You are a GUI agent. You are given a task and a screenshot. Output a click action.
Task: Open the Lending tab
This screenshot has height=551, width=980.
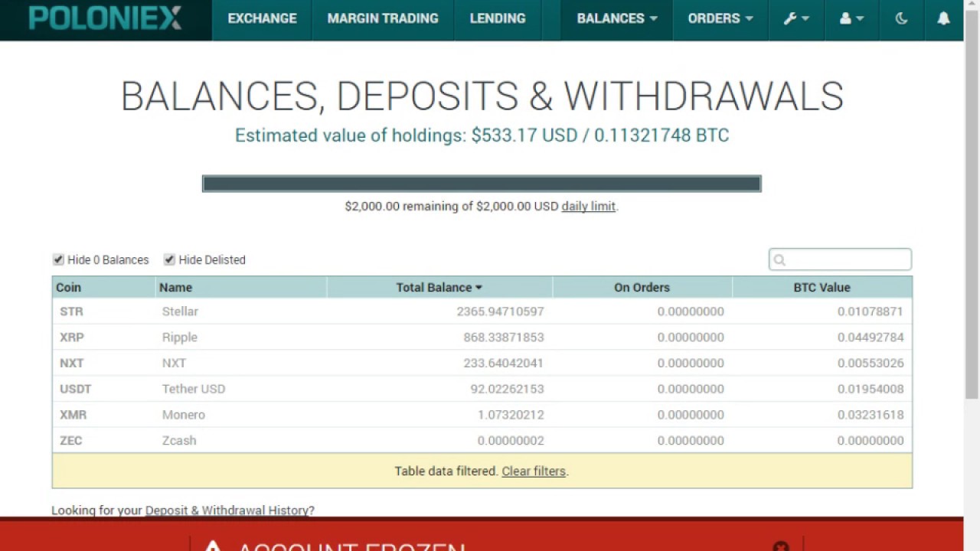coord(498,18)
